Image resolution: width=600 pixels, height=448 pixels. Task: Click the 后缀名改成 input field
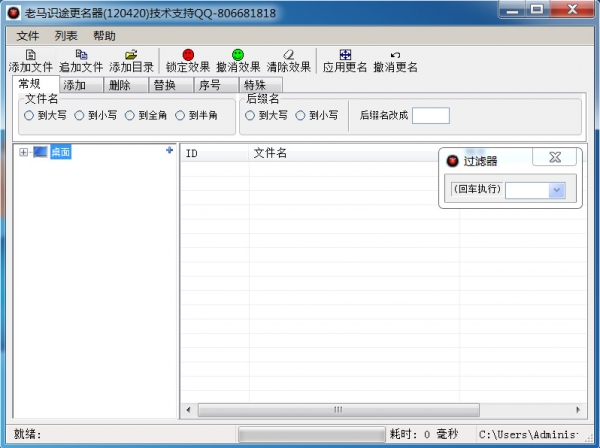point(430,116)
